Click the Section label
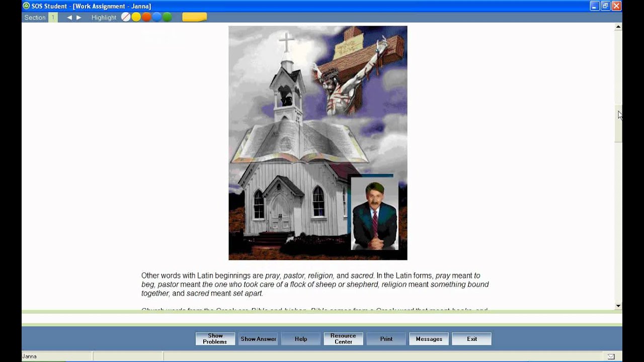Image resolution: width=644 pixels, height=362 pixels. click(x=35, y=18)
